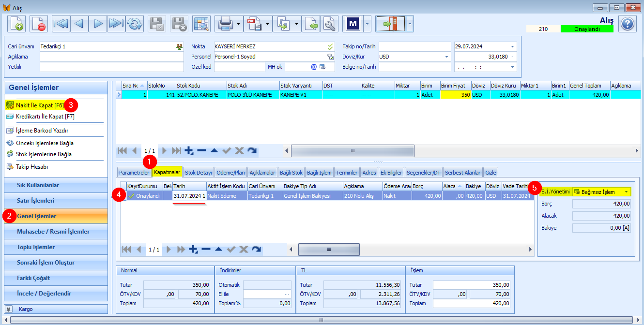Expand the Kargo panel with the chevron
Image resolution: width=644 pixels, height=325 pixels.
tap(8, 309)
